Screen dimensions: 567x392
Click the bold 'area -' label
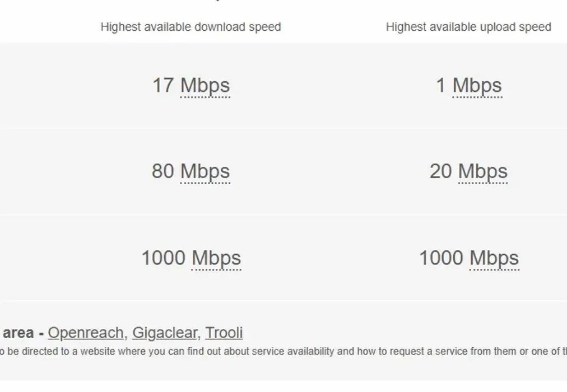click(x=22, y=333)
